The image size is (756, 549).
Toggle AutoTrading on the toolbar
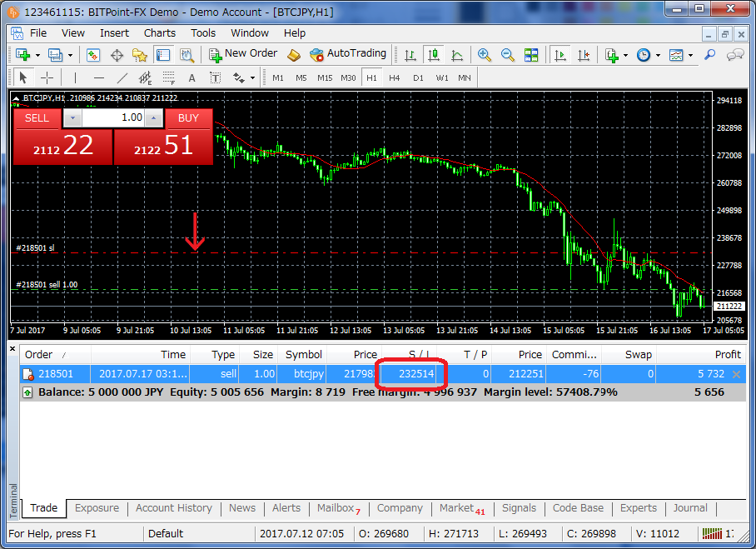(348, 54)
